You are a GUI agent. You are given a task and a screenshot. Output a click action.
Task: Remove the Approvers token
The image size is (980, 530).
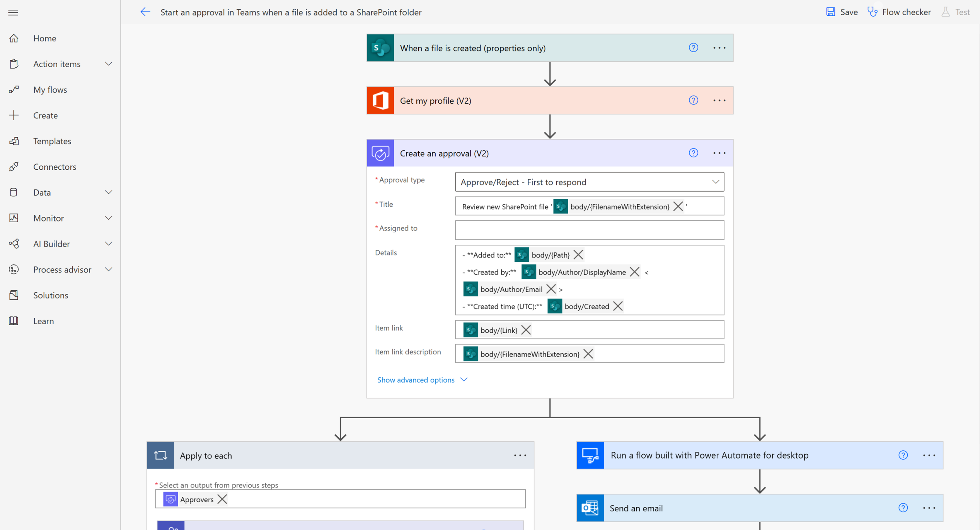(222, 499)
